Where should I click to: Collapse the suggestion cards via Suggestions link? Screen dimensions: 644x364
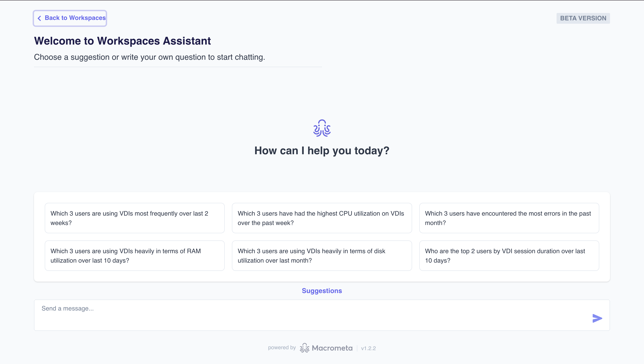pyautogui.click(x=322, y=291)
